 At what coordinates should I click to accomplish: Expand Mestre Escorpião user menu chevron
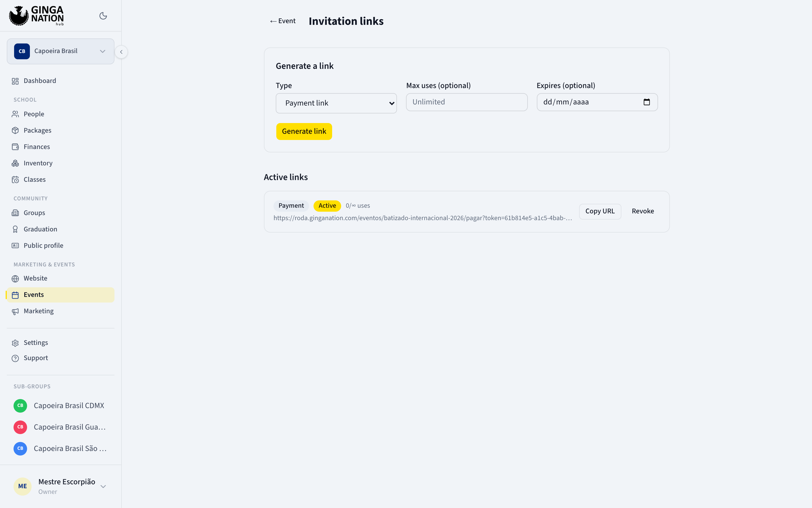pos(103,486)
